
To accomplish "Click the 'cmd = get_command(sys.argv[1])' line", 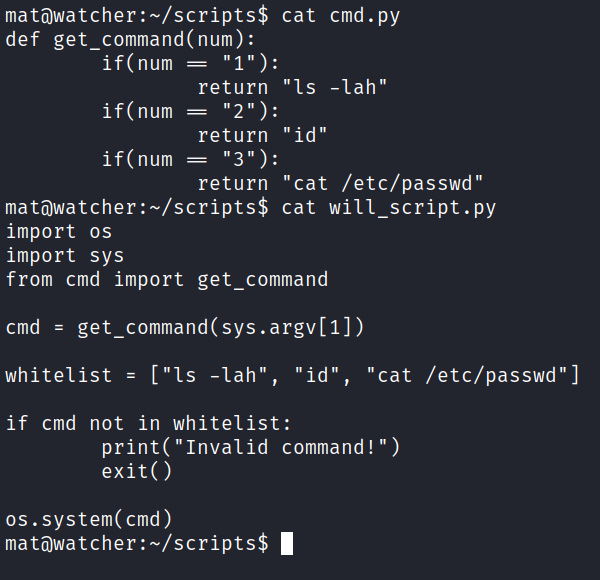I will (184, 328).
